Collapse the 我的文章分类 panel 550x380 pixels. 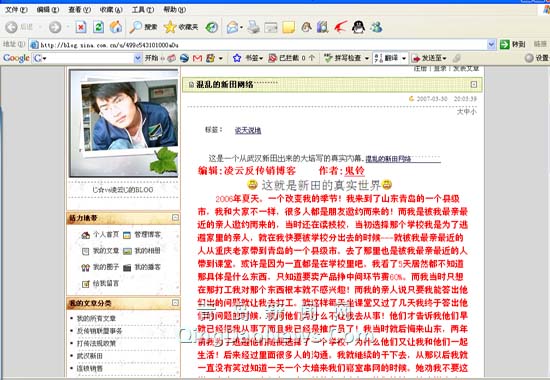pyautogui.click(x=175, y=303)
